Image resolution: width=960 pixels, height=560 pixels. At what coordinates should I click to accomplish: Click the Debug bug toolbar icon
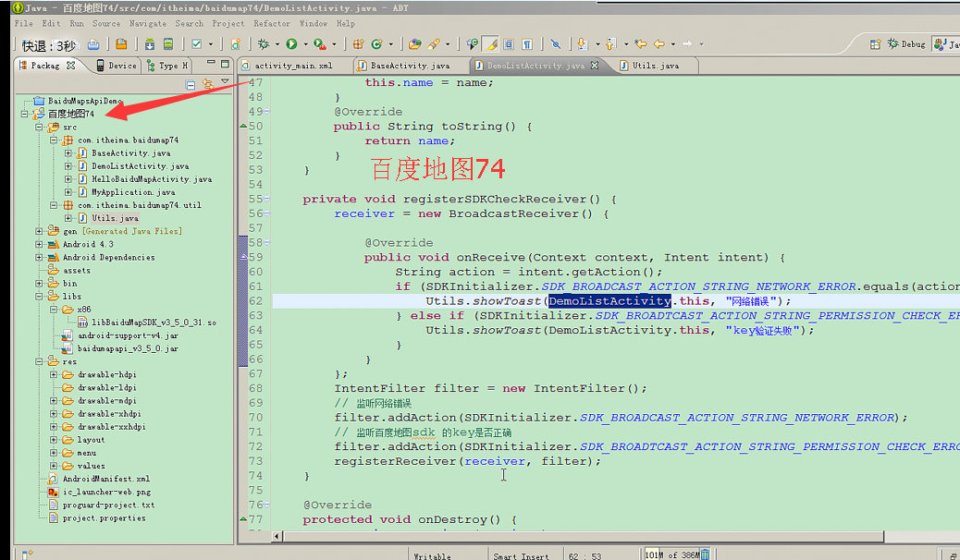click(x=264, y=44)
